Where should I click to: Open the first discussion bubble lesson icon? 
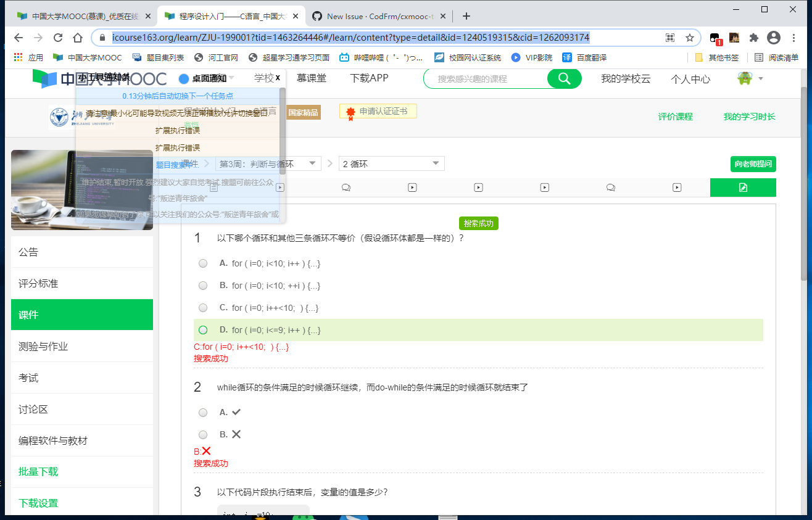click(x=346, y=188)
